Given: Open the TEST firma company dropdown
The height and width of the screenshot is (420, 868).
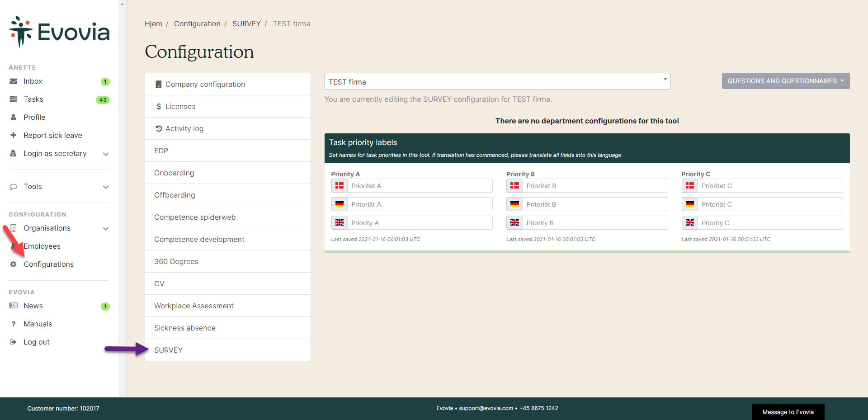Looking at the screenshot, I should pyautogui.click(x=497, y=81).
